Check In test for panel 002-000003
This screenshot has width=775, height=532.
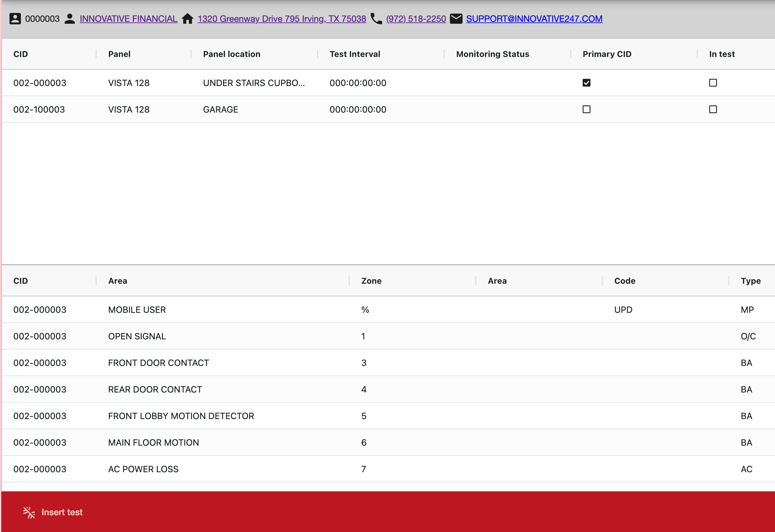(713, 83)
